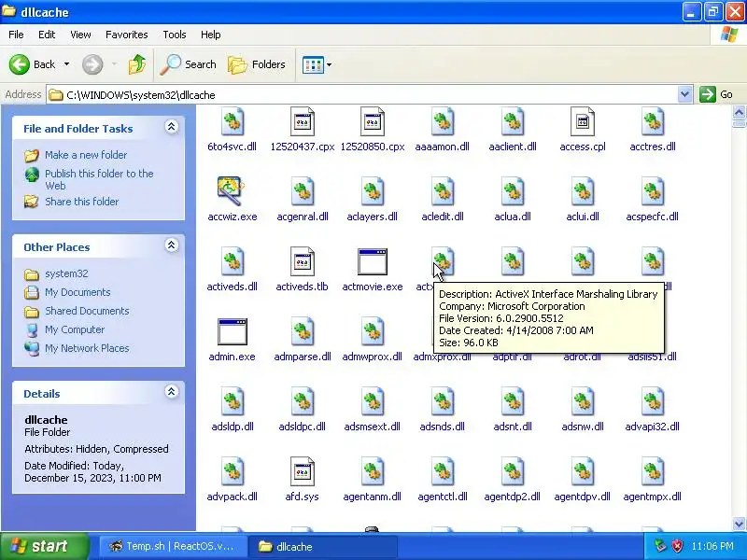Screen dimensions: 747x560
Task: Click the agentdp2.dll file name
Action: (512, 497)
